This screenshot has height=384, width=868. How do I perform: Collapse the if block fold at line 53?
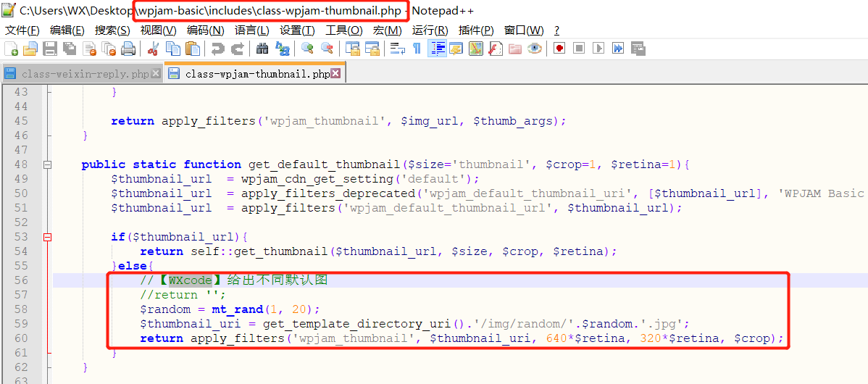pyautogui.click(x=48, y=237)
